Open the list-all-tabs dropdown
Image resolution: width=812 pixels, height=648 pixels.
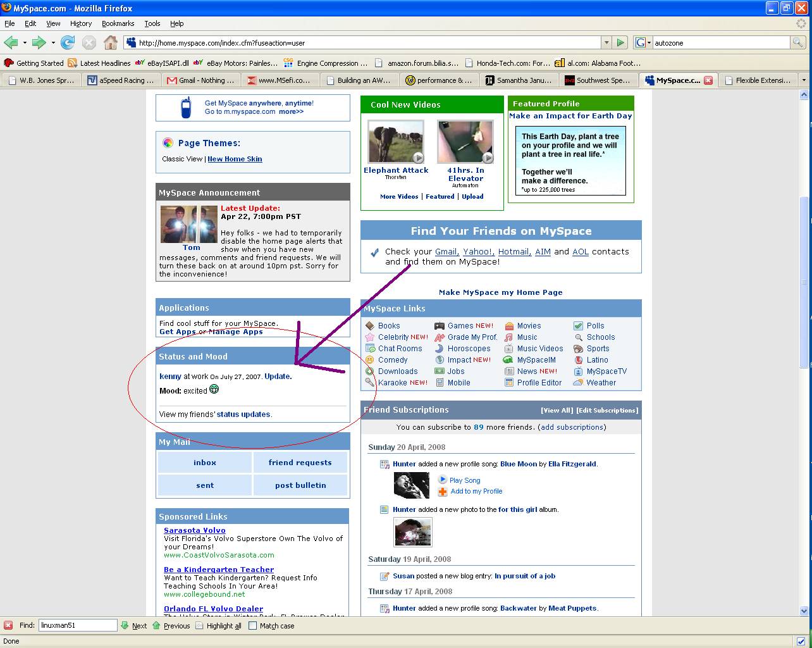(x=804, y=80)
